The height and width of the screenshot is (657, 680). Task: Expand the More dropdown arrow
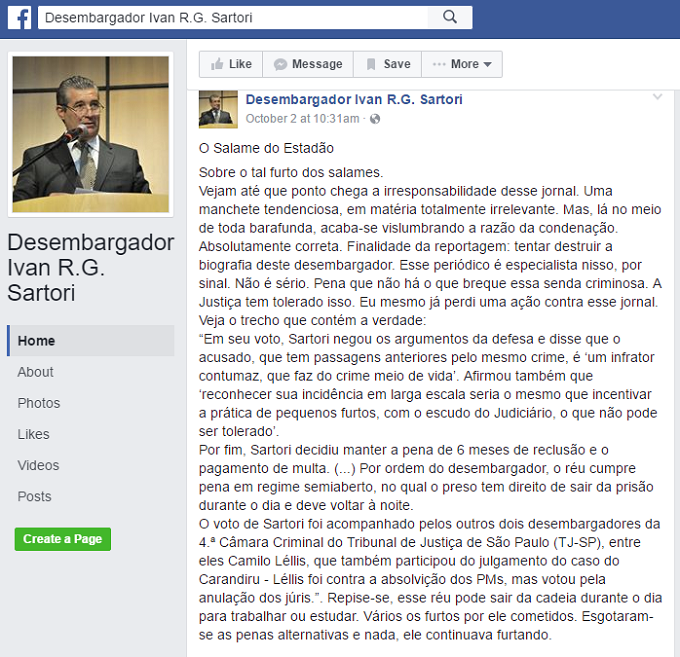[x=487, y=64]
